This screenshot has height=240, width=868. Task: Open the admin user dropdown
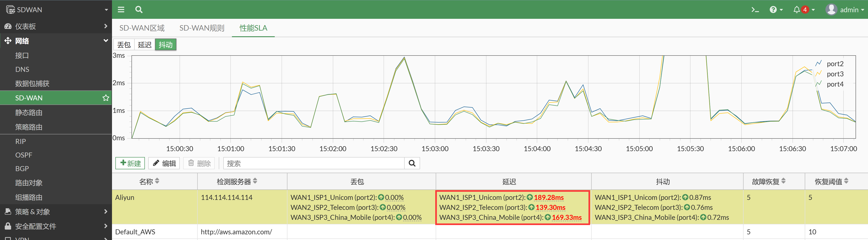click(x=845, y=10)
